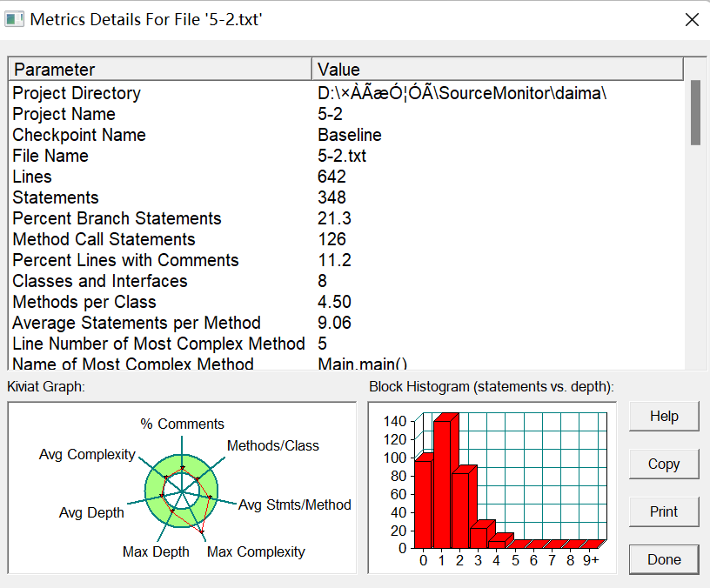Screen dimensions: 710x588
Task: Click the vertical scrollbar thumb
Action: pyautogui.click(x=695, y=113)
